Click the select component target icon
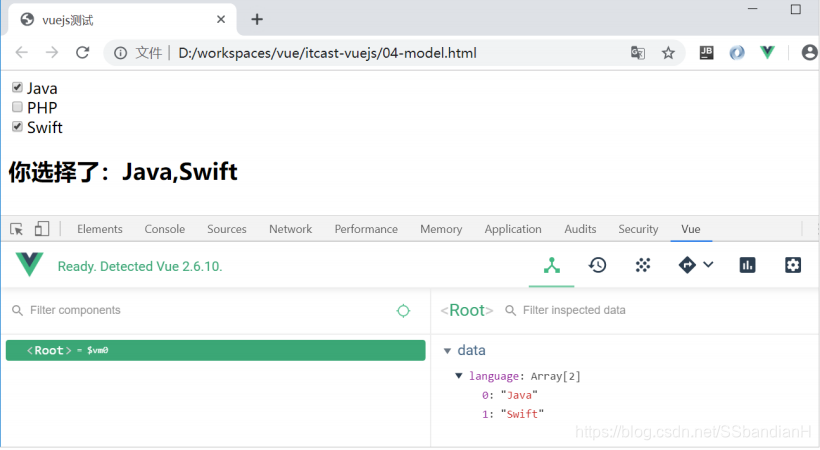This screenshot has width=820, height=450. pyautogui.click(x=403, y=311)
